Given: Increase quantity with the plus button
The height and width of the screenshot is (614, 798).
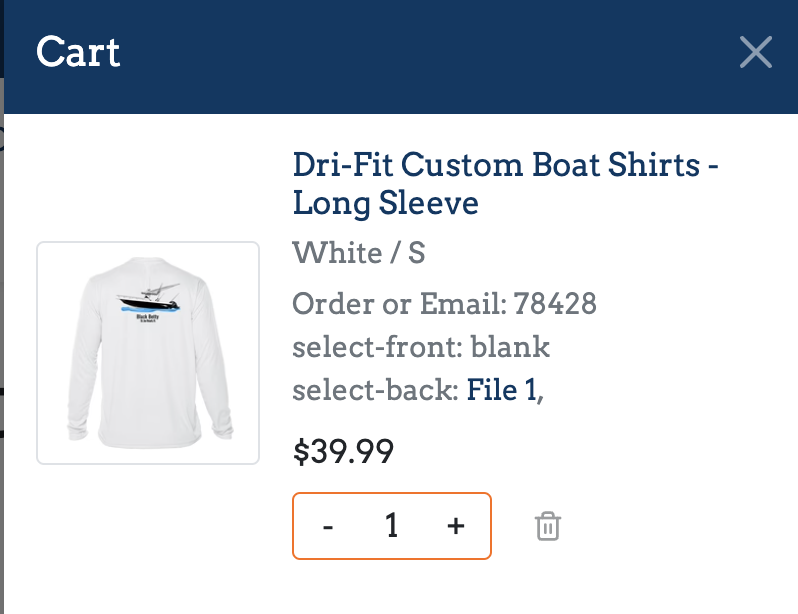Looking at the screenshot, I should [456, 526].
